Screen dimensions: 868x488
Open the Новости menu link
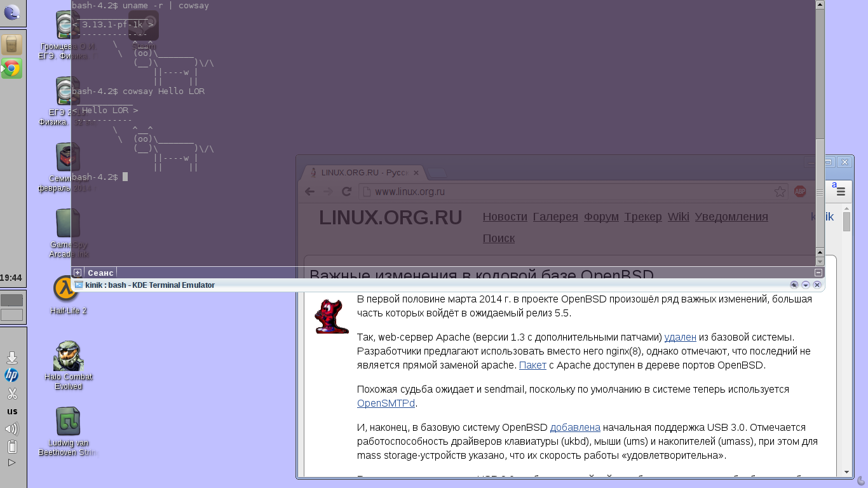tap(505, 217)
